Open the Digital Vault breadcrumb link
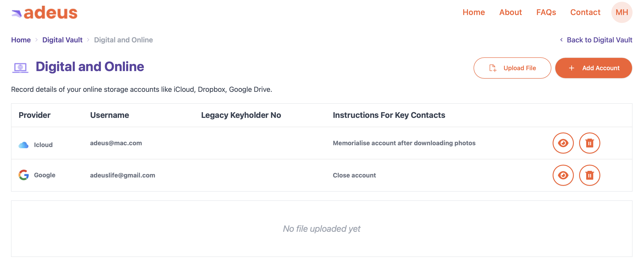 62,40
